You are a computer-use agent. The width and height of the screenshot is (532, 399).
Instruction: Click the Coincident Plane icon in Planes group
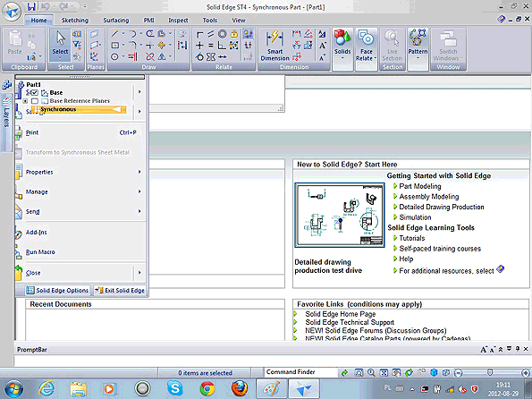[94, 34]
